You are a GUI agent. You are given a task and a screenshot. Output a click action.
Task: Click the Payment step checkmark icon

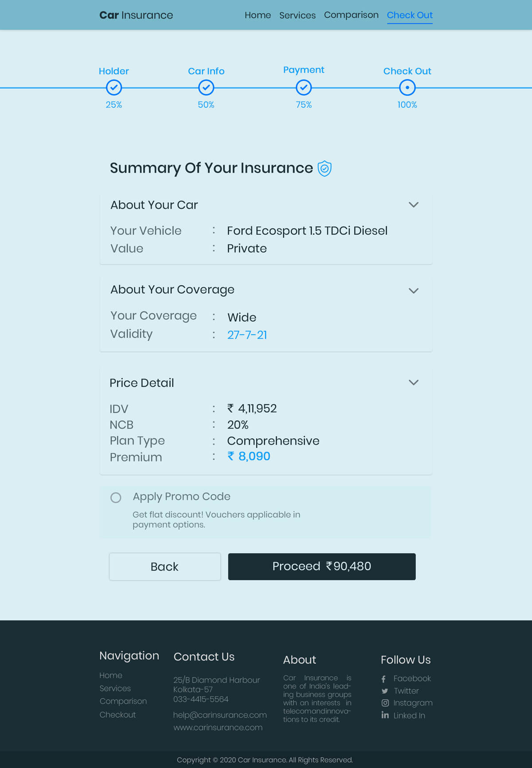tap(304, 87)
